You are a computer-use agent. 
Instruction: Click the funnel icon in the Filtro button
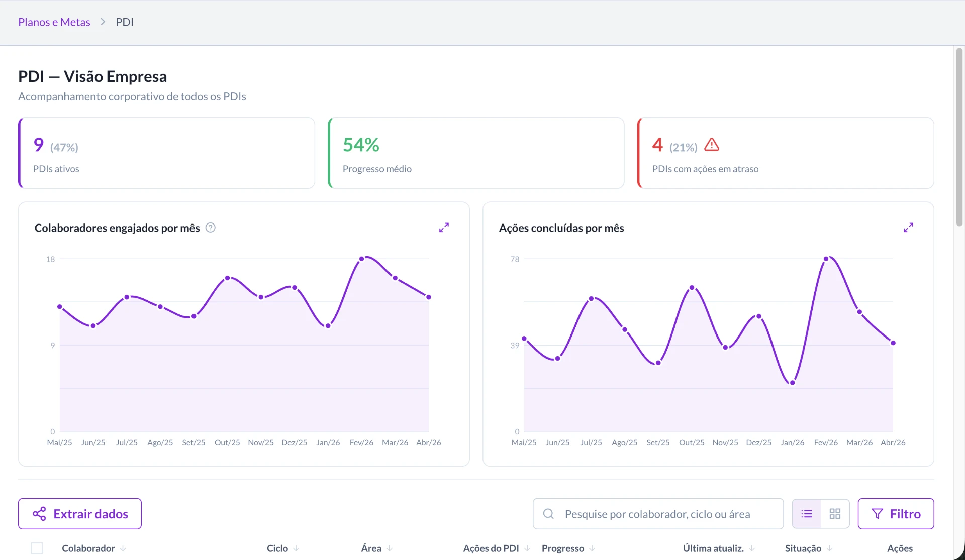877,514
